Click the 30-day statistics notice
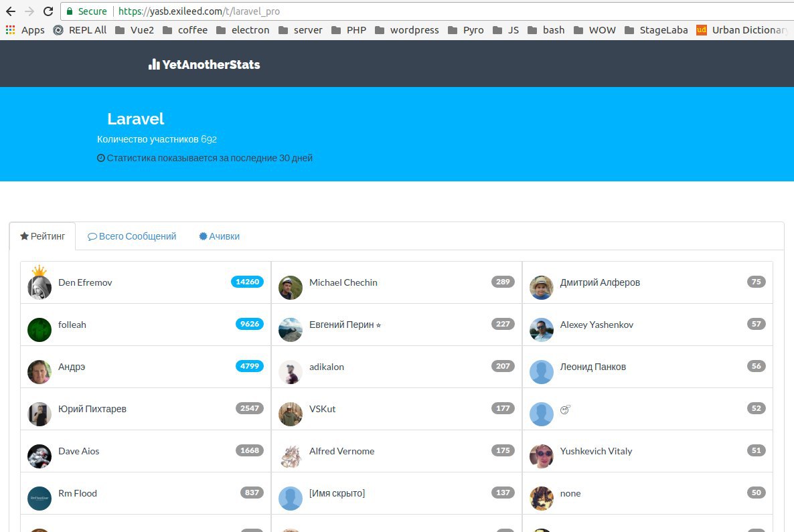The height and width of the screenshot is (532, 794). (x=205, y=158)
